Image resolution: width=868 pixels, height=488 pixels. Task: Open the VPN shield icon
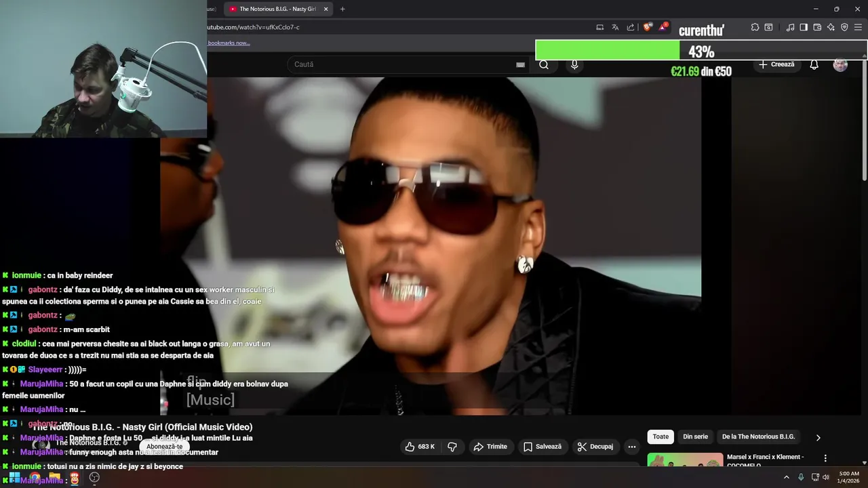tap(844, 27)
